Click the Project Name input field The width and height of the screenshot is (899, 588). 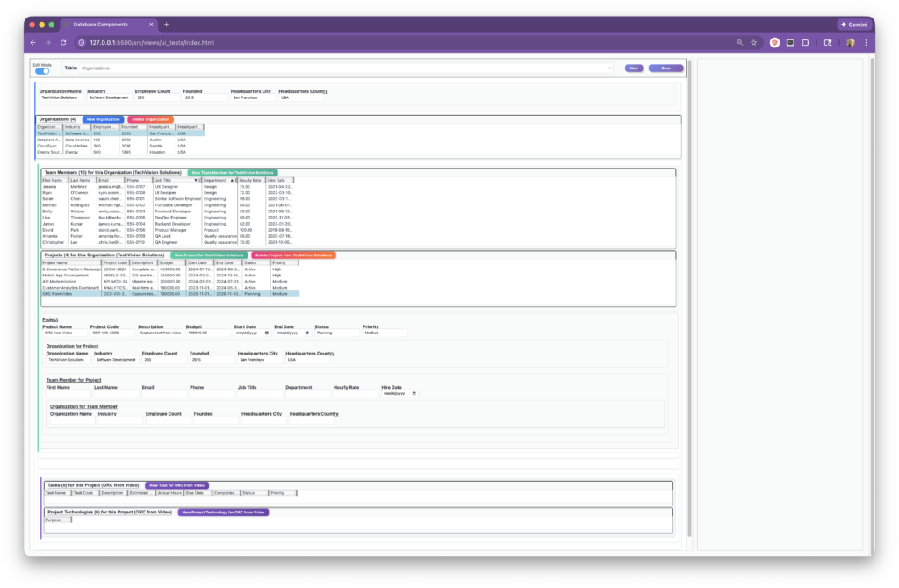pyautogui.click(x=64, y=333)
